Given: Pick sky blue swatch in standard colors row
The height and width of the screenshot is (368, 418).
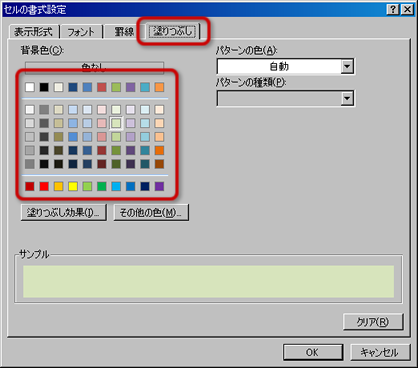Looking at the screenshot, I should tap(116, 186).
